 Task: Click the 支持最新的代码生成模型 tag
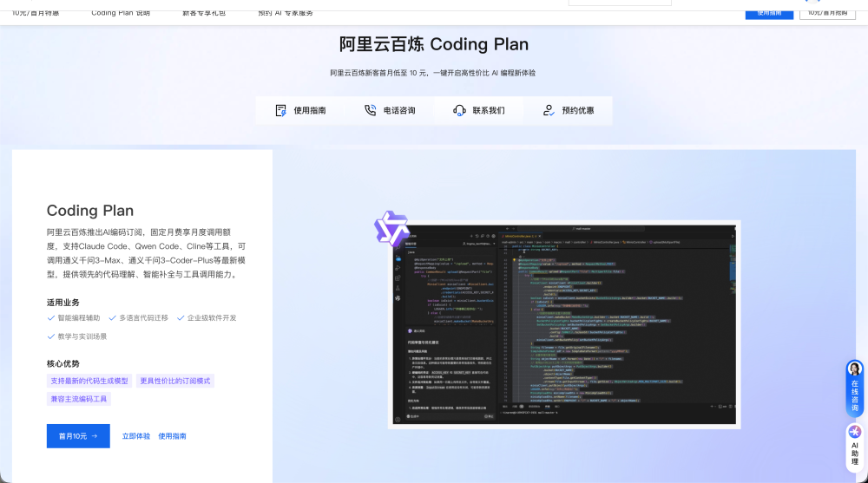tap(89, 381)
